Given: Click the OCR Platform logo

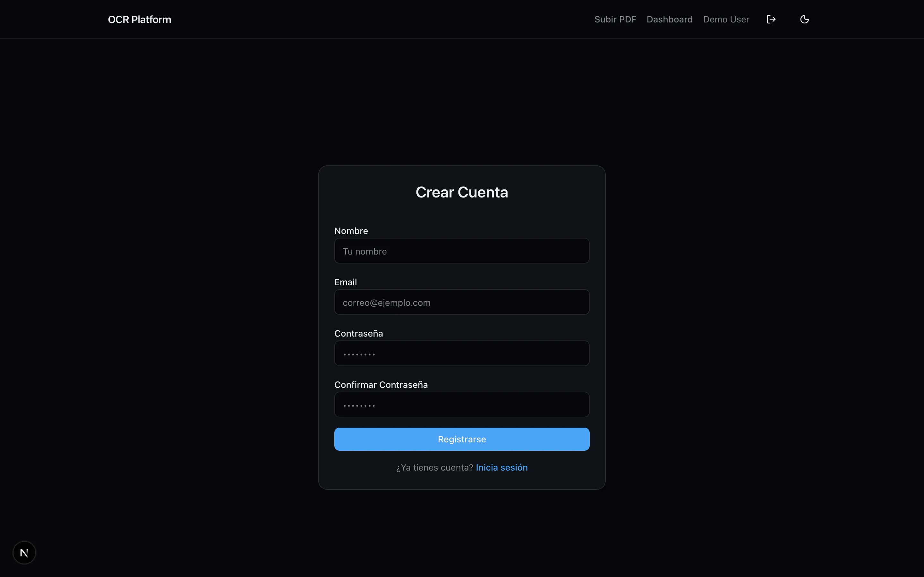Looking at the screenshot, I should click(139, 20).
